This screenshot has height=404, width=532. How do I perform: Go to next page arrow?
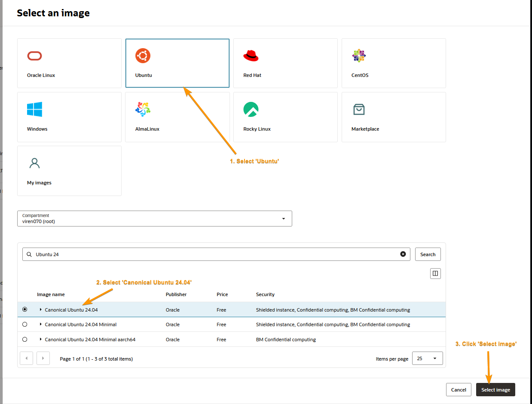point(43,358)
